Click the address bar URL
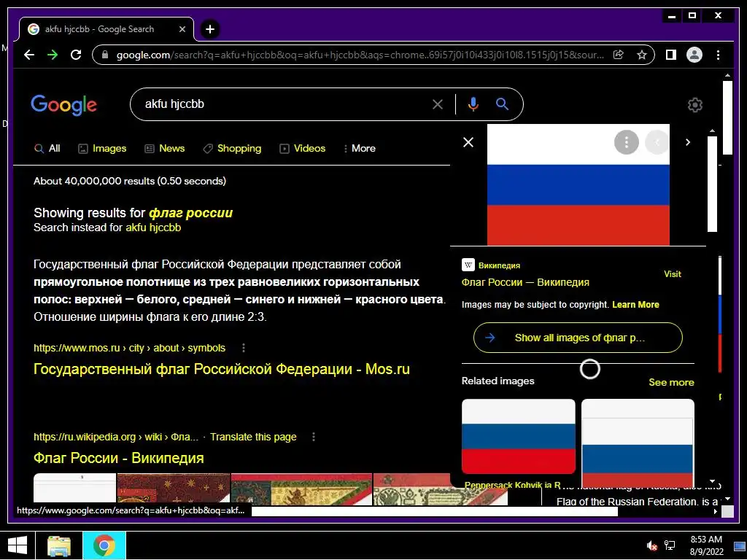The image size is (747, 560). tap(360, 55)
